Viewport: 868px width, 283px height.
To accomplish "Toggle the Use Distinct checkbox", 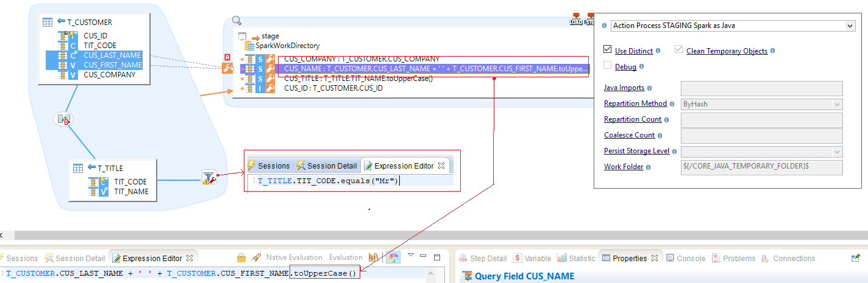I will (608, 50).
